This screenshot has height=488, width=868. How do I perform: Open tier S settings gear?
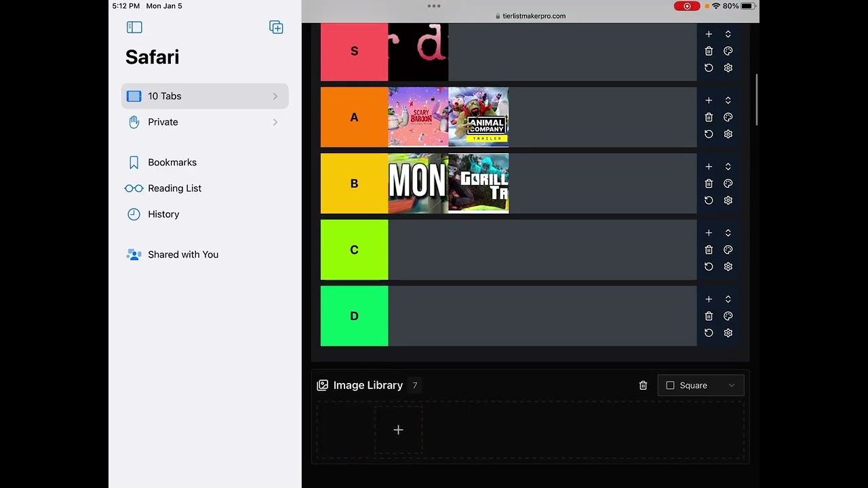tap(728, 68)
